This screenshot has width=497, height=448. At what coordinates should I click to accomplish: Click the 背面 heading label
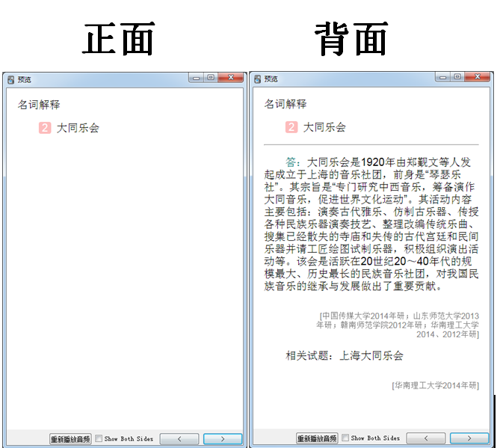351,39
